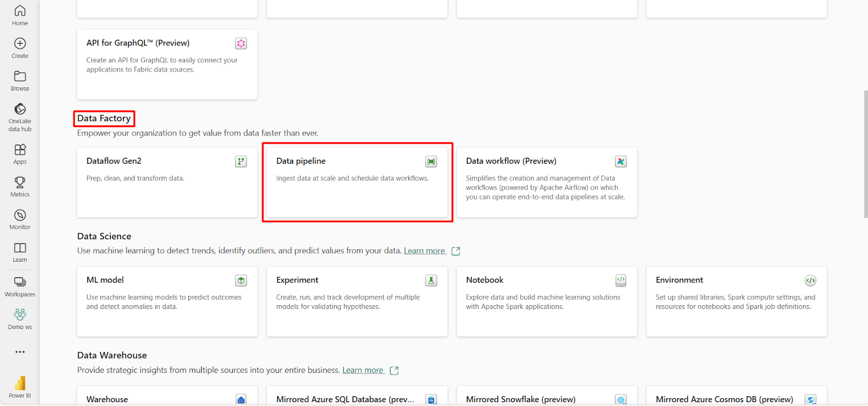Open the more options ellipsis in sidebar
The image size is (868, 406).
[20, 352]
